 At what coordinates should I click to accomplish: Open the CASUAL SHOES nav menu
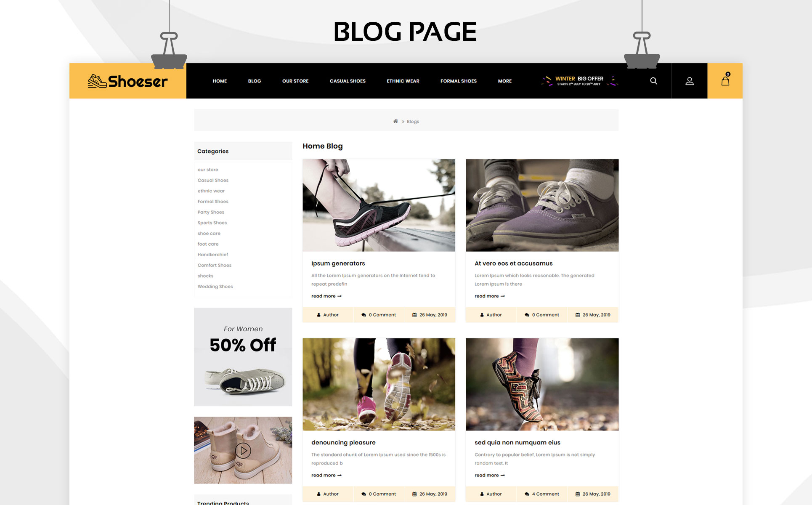click(348, 81)
